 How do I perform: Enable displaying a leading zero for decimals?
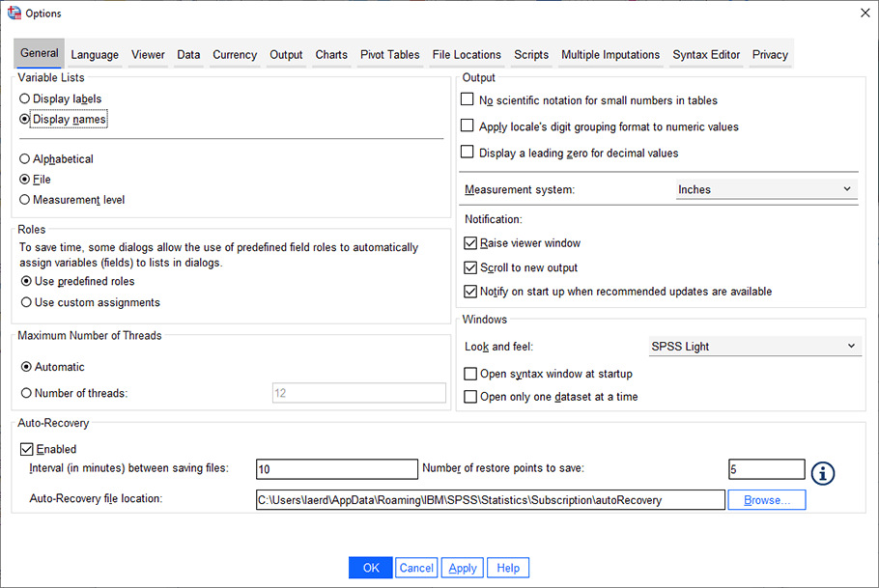pos(468,153)
